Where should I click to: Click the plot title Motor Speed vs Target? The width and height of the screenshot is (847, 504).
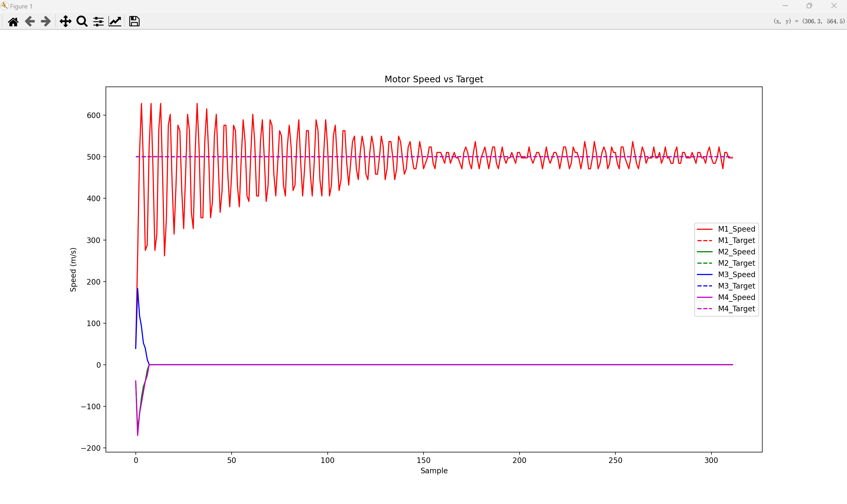434,79
